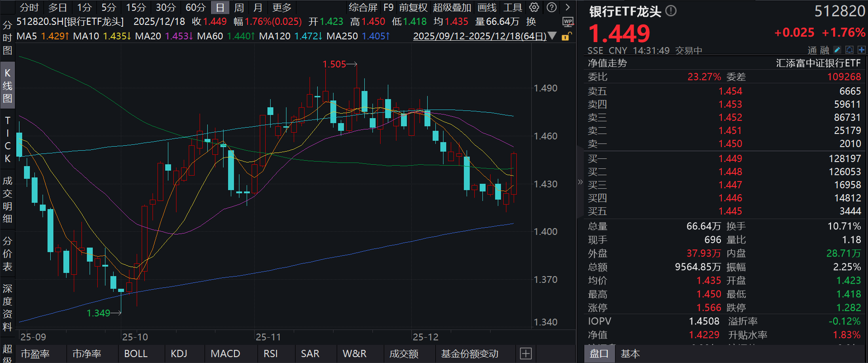Click the MACD indicator button
The height and width of the screenshot is (363, 868).
(225, 353)
